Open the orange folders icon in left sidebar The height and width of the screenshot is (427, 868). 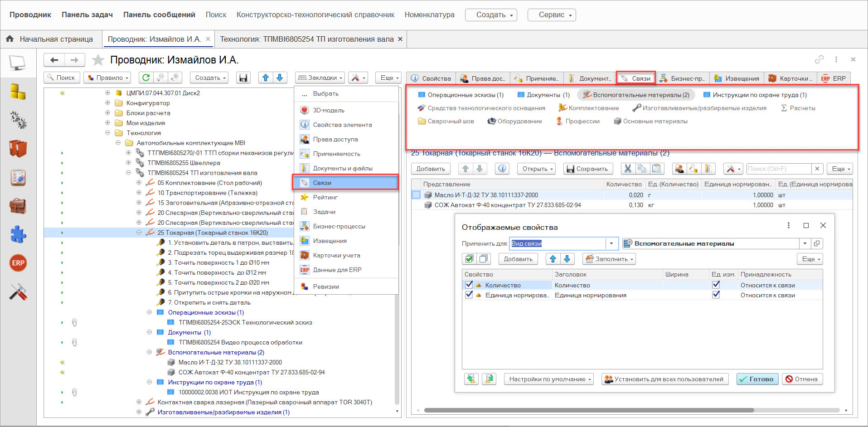(x=18, y=149)
